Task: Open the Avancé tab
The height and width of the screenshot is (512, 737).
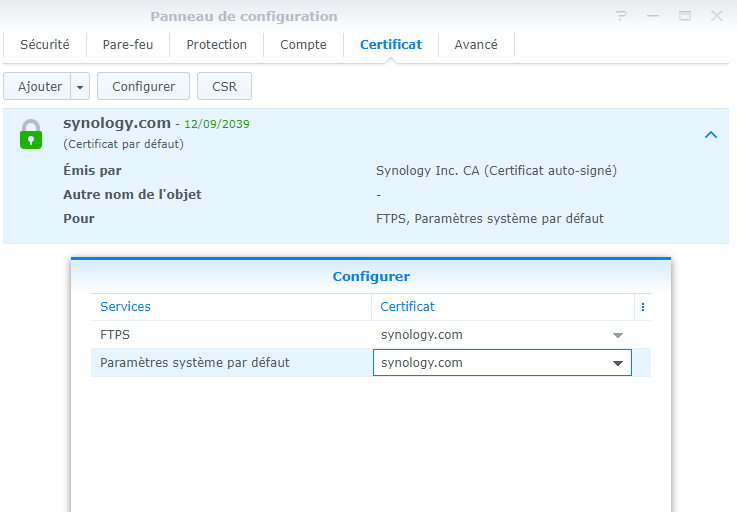Action: point(476,45)
